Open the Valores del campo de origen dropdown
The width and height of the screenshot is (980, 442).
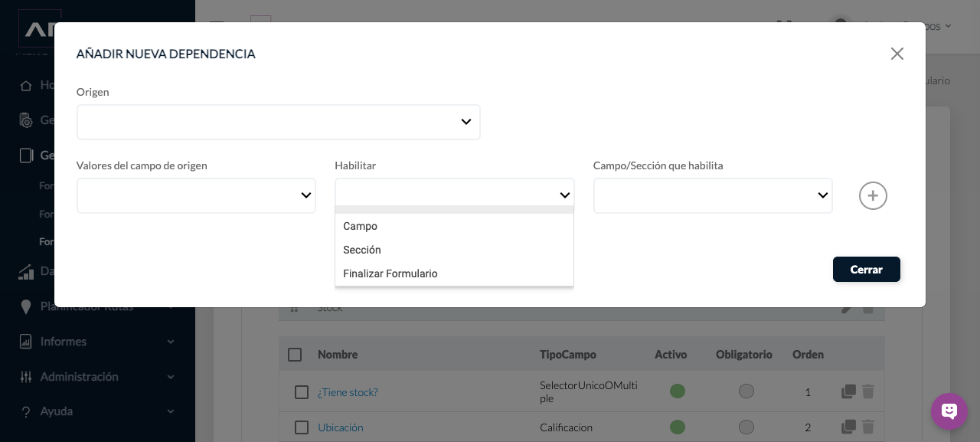coord(196,196)
